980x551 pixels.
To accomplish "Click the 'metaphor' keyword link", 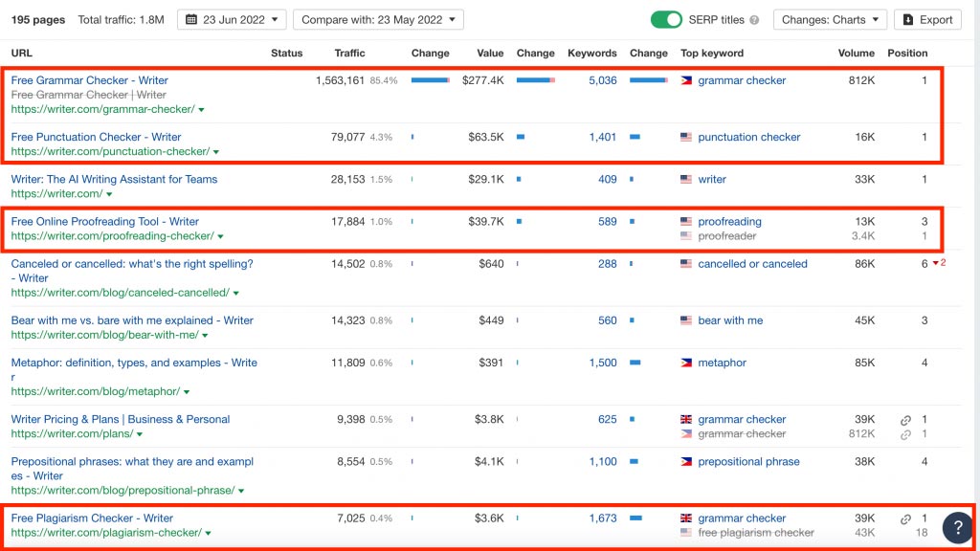I will pos(722,363).
